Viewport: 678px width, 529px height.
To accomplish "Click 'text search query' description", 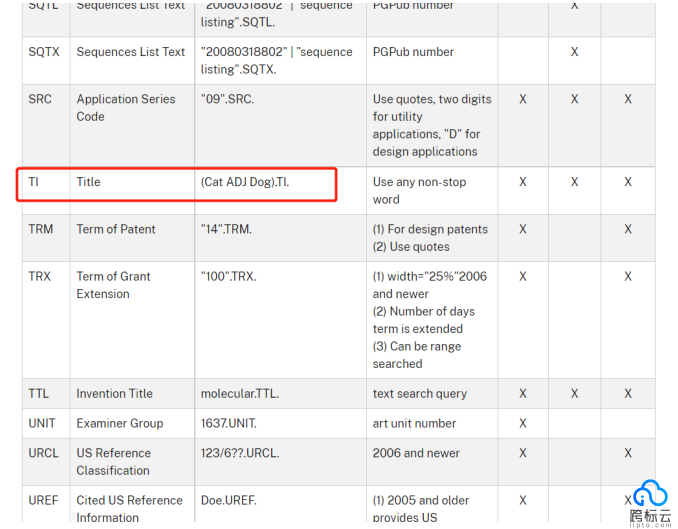I will point(420,393).
